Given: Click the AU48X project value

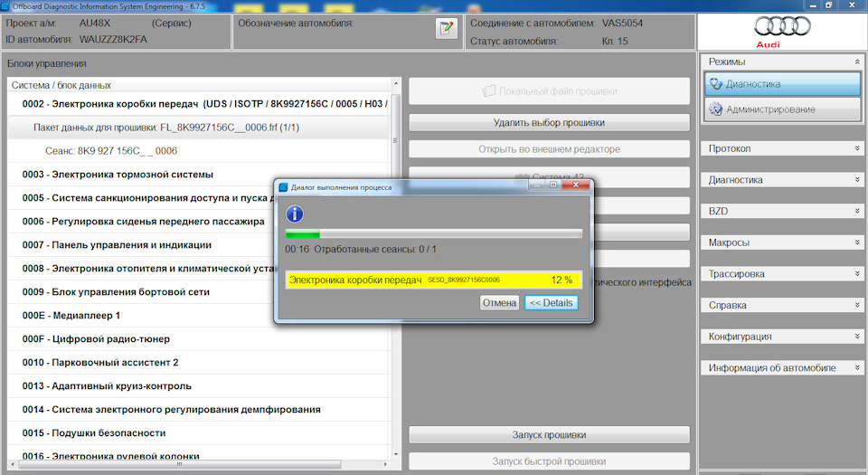Looking at the screenshot, I should tap(95, 24).
